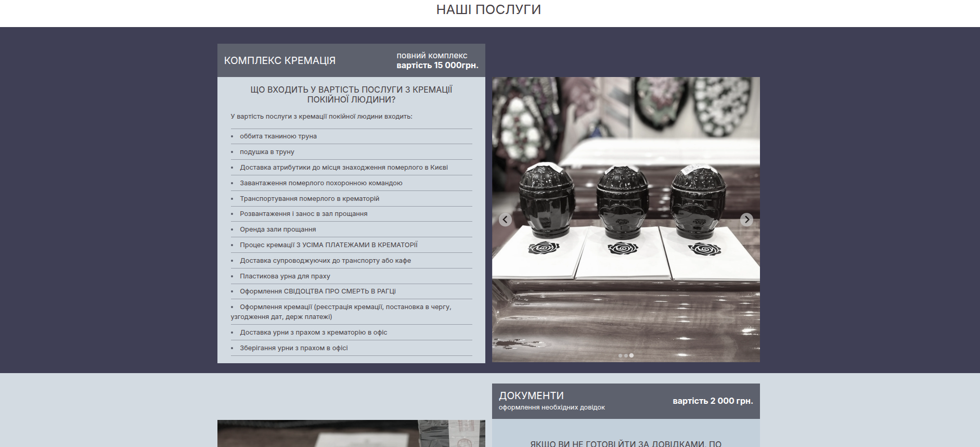Select the 'оббита тканиною труна' list item
The height and width of the screenshot is (447, 980).
coord(278,136)
